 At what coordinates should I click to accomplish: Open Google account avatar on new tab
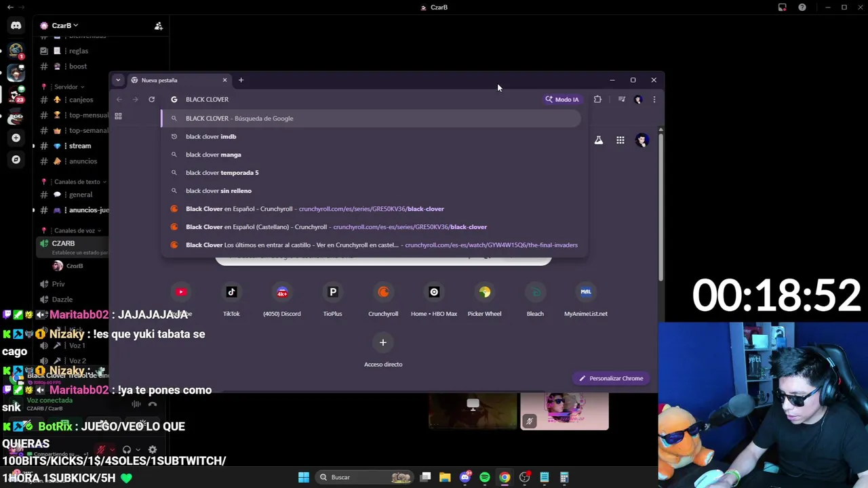pos(642,140)
